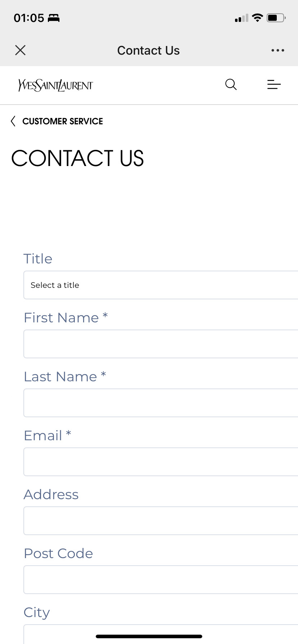Open the hamburger navigation menu
Image resolution: width=298 pixels, height=644 pixels.
point(274,85)
